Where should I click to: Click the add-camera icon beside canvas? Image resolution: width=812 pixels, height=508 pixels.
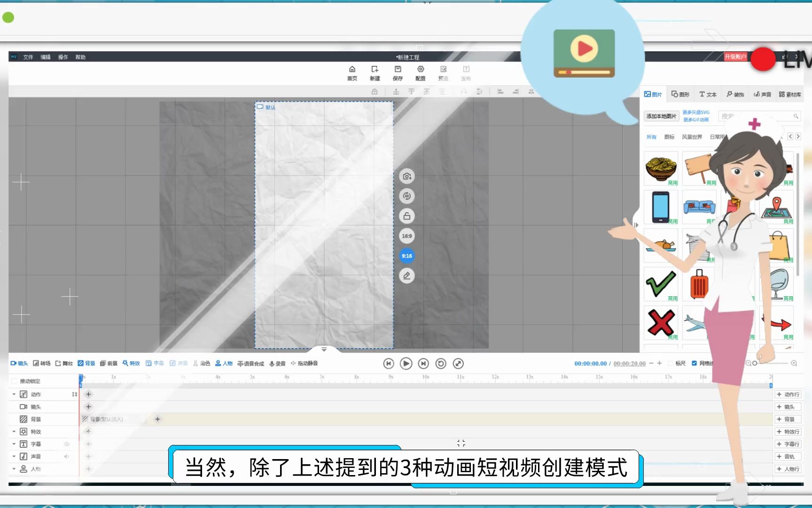pyautogui.click(x=407, y=176)
